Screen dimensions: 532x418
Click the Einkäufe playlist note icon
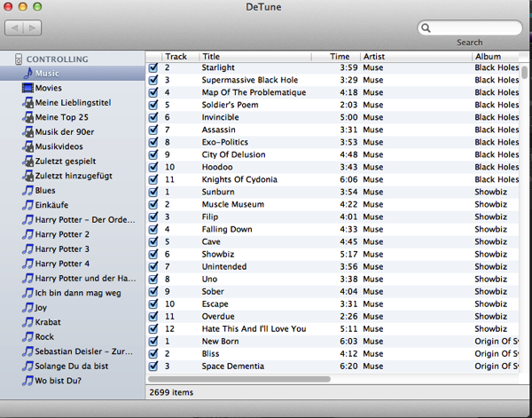27,205
